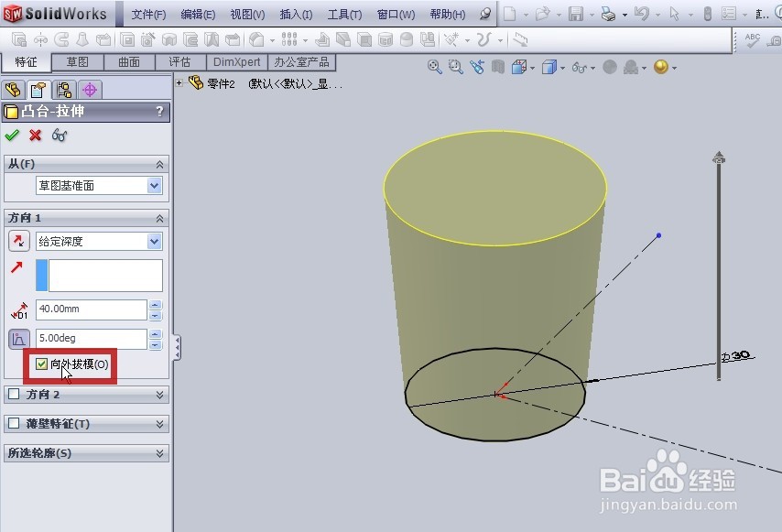This screenshot has width=782, height=532.
Task: Open the 给定深度 end condition dropdown
Action: 154,242
